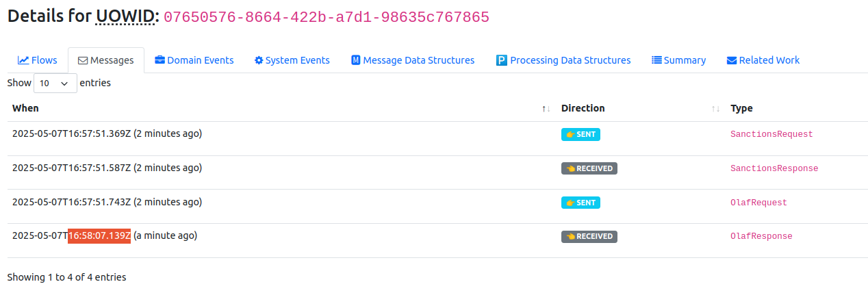Screen dimensions: 868x295
Task: Click the list icon for Summary
Action: pyautogui.click(x=656, y=60)
